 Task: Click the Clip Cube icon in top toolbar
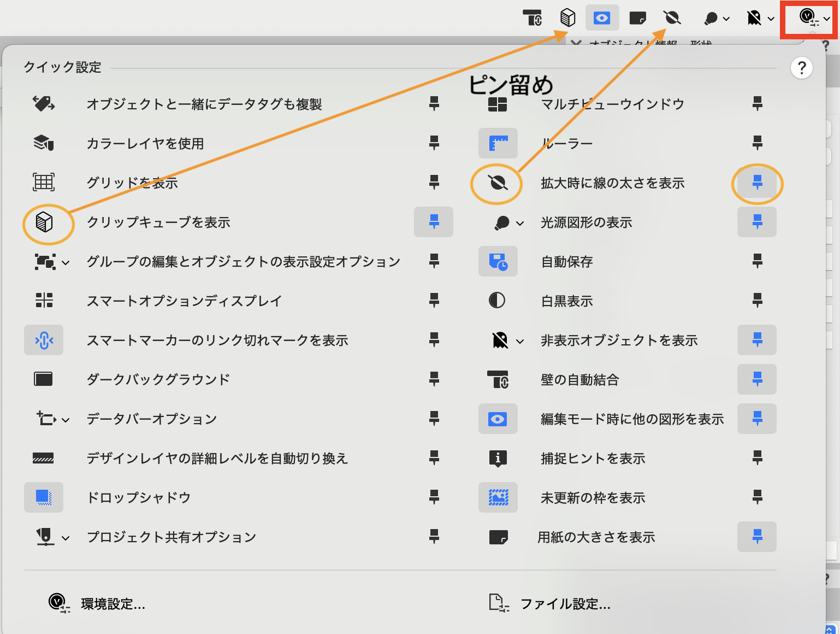[x=567, y=18]
